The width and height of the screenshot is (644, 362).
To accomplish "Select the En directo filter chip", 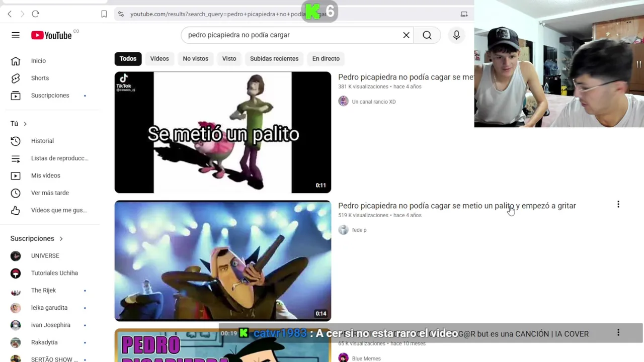I will click(326, 59).
